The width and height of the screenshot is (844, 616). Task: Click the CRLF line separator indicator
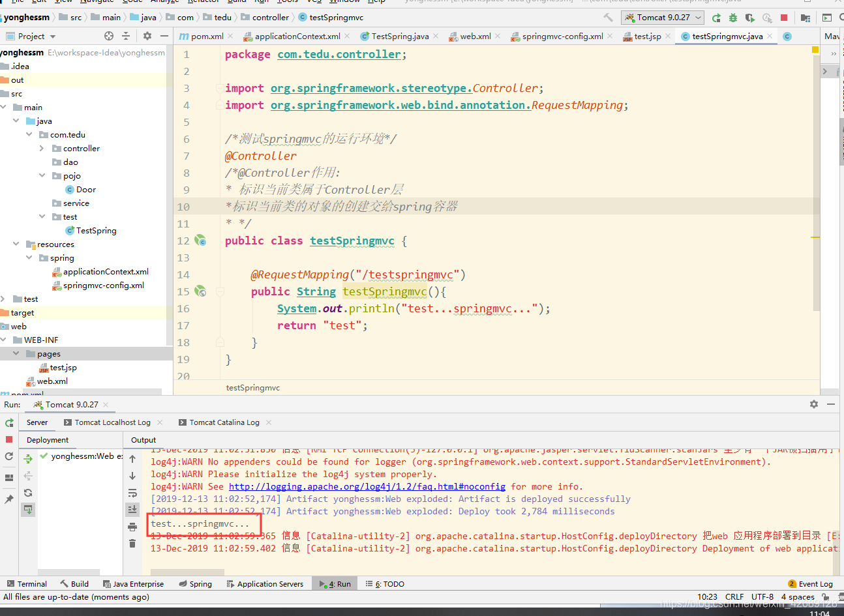[734, 596]
